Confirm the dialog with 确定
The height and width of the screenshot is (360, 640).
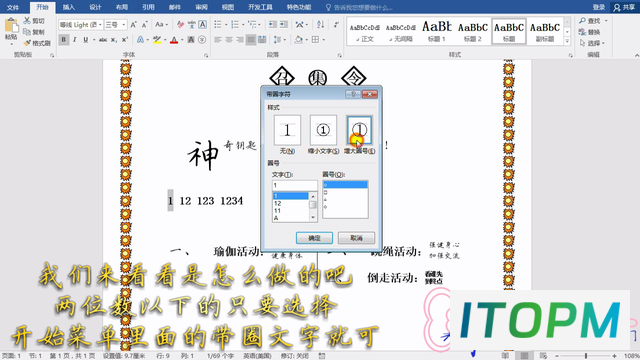tap(314, 238)
